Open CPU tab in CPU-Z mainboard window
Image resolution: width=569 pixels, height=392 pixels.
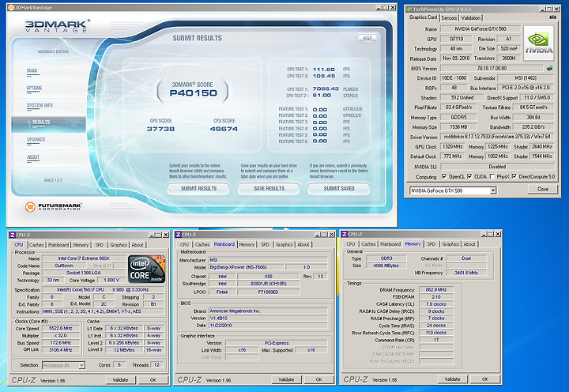pos(184,245)
